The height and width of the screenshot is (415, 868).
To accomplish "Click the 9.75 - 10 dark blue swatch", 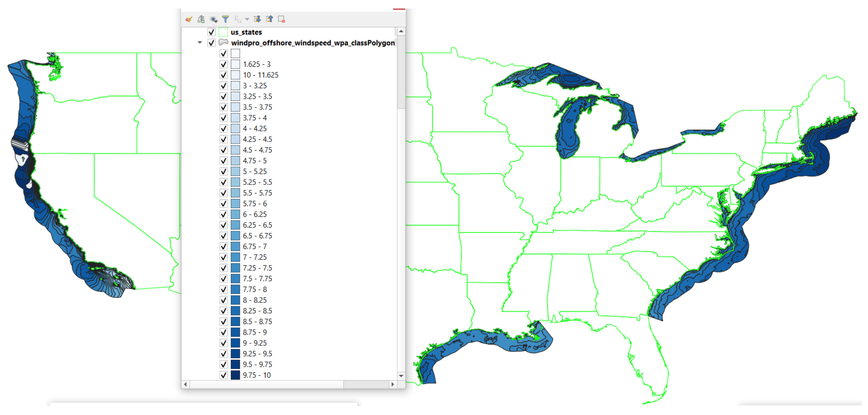I will [235, 375].
